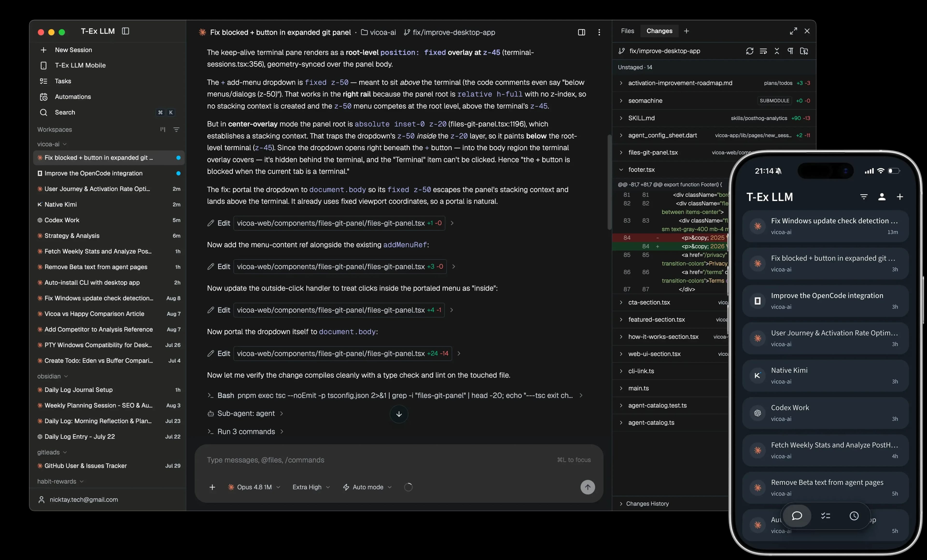Toggle the left sidebar panel icon
Image resolution: width=927 pixels, height=560 pixels.
point(126,31)
